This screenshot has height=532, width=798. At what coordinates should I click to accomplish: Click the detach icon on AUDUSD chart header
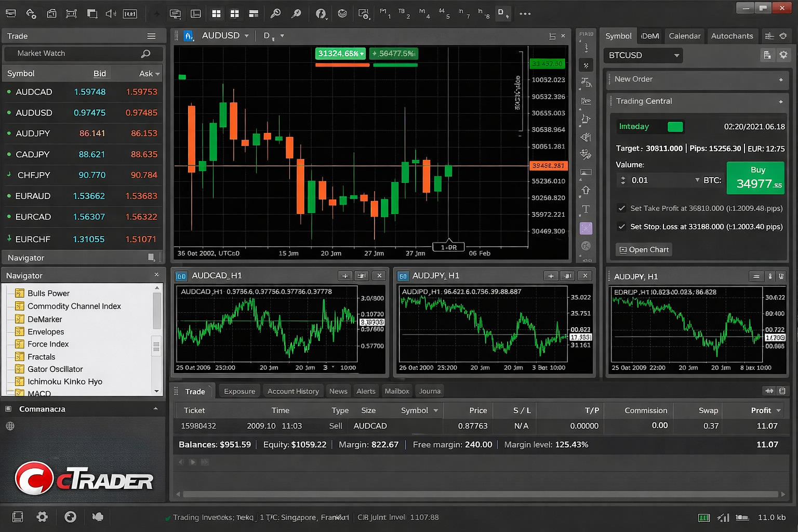click(552, 36)
